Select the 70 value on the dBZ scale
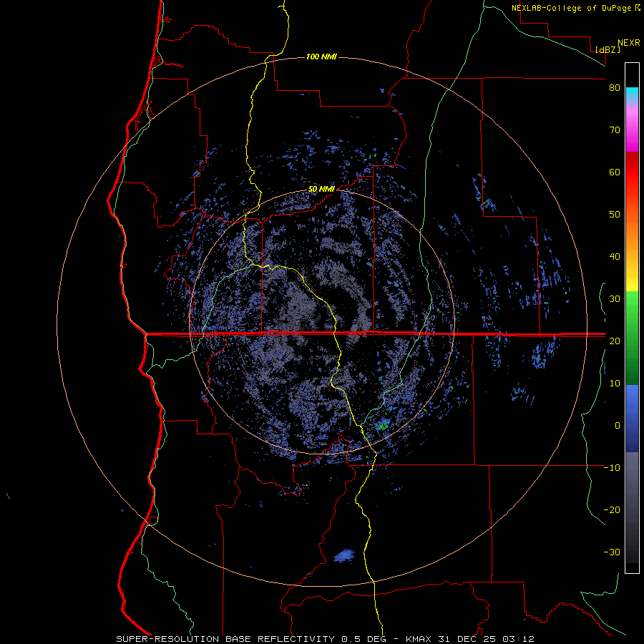644x644 pixels. 615,130
